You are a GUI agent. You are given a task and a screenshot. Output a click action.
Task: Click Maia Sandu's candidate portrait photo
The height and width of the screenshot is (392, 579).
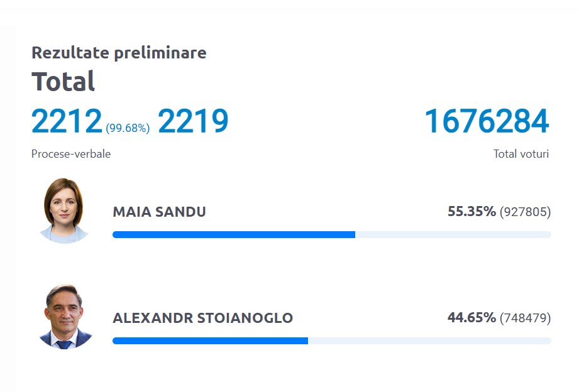[x=64, y=211]
